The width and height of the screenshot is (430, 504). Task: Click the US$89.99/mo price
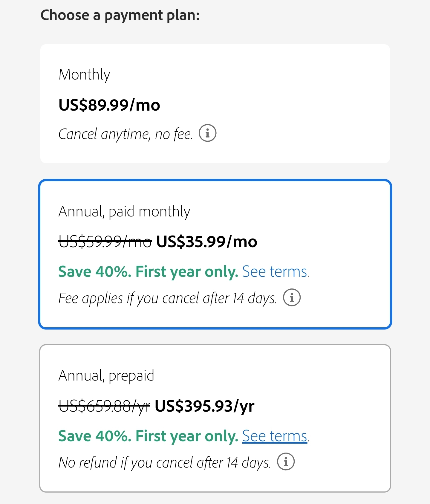[109, 105]
